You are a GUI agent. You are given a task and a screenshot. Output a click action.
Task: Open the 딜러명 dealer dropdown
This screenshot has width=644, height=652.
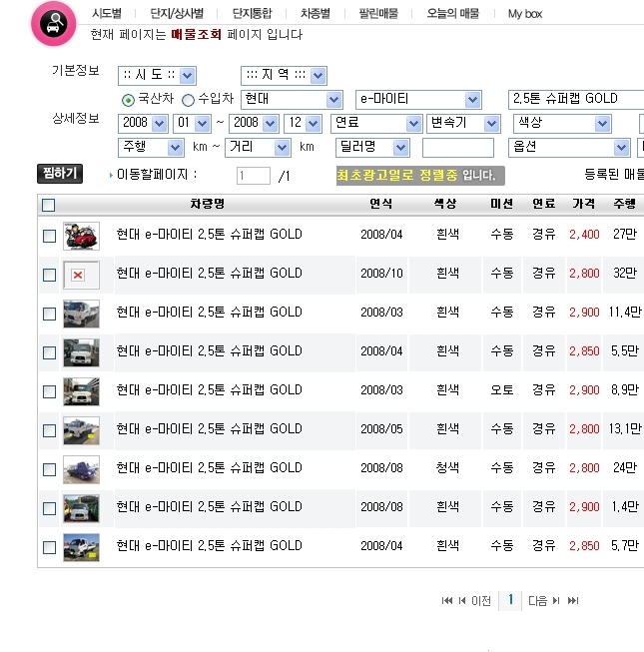[373, 148]
